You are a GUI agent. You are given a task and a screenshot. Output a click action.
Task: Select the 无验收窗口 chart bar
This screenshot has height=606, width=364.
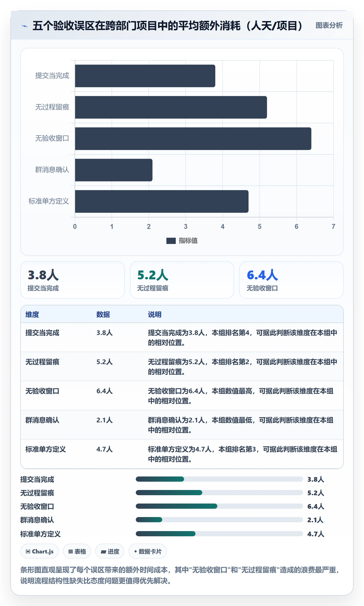pyautogui.click(x=193, y=139)
